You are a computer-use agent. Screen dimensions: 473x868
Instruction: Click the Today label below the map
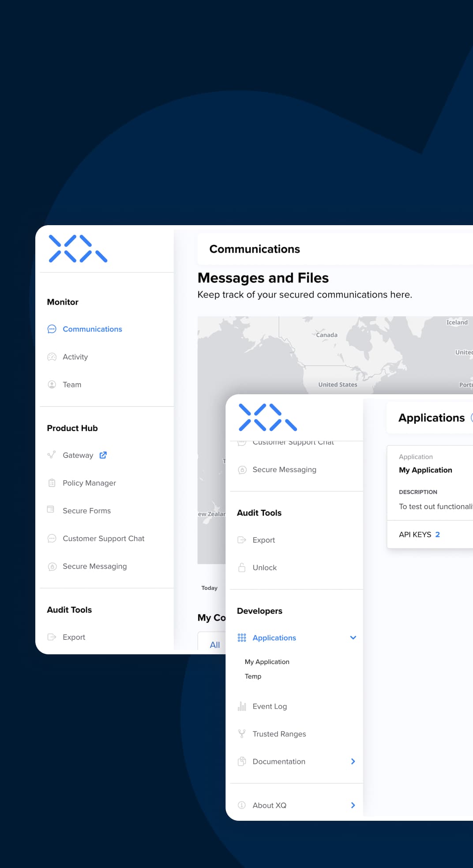pyautogui.click(x=209, y=588)
